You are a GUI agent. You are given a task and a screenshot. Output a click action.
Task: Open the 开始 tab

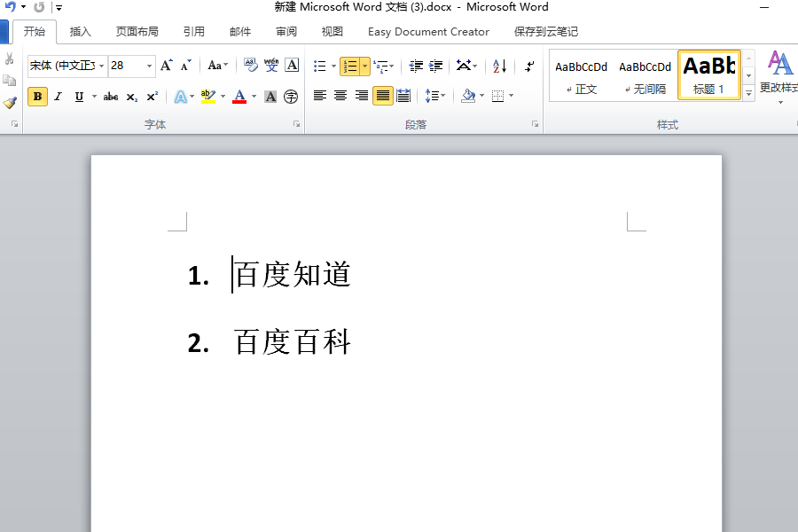[x=34, y=32]
